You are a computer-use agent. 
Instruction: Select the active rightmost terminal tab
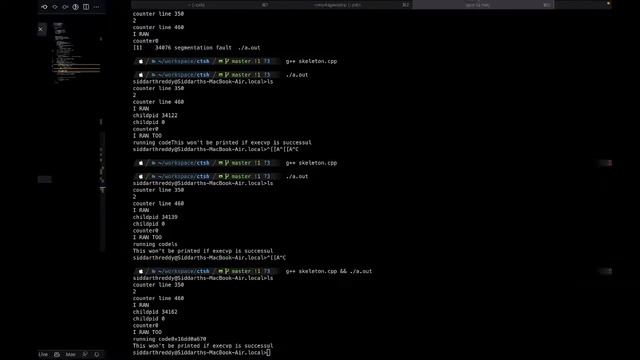coord(483,5)
